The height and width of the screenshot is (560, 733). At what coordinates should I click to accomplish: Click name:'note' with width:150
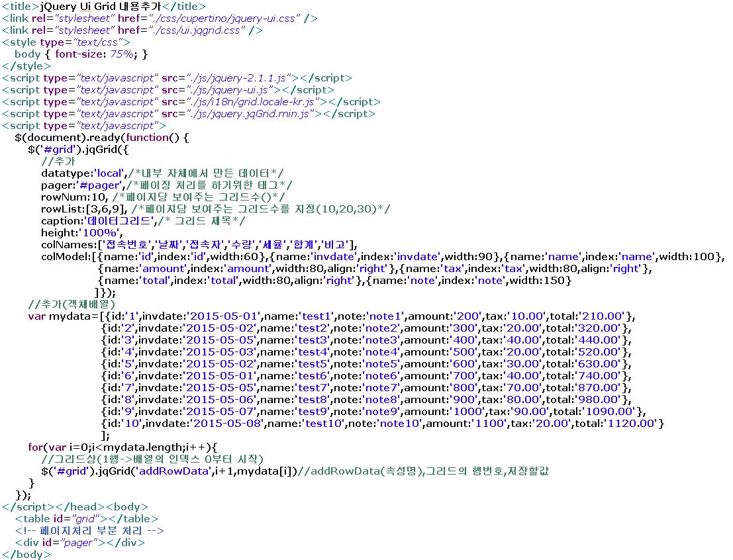469,281
